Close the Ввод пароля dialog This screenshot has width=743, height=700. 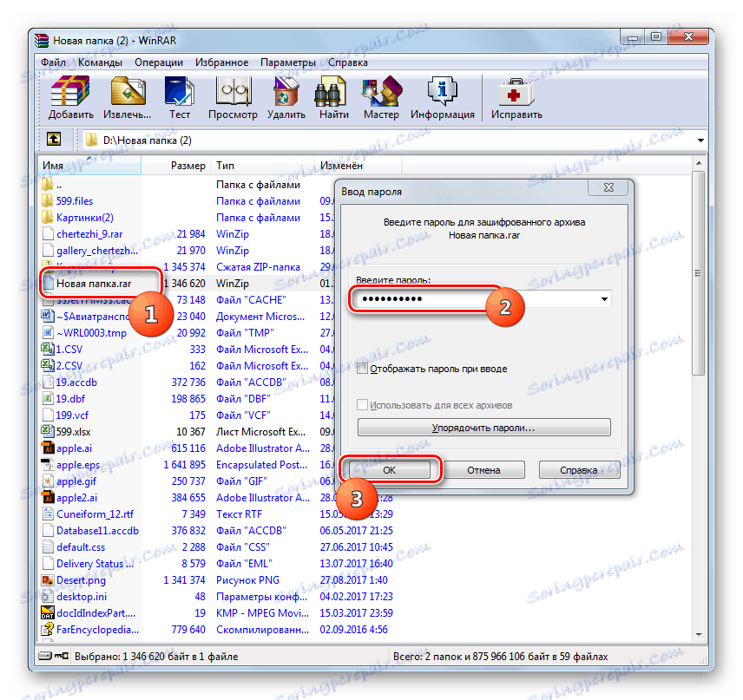(x=608, y=187)
